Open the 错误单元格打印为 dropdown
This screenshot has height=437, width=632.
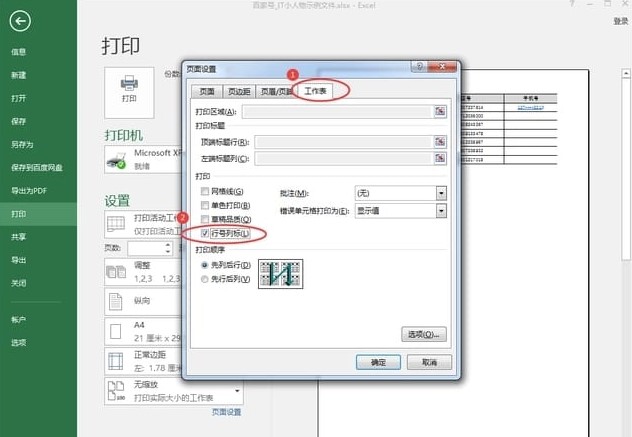tap(441, 210)
